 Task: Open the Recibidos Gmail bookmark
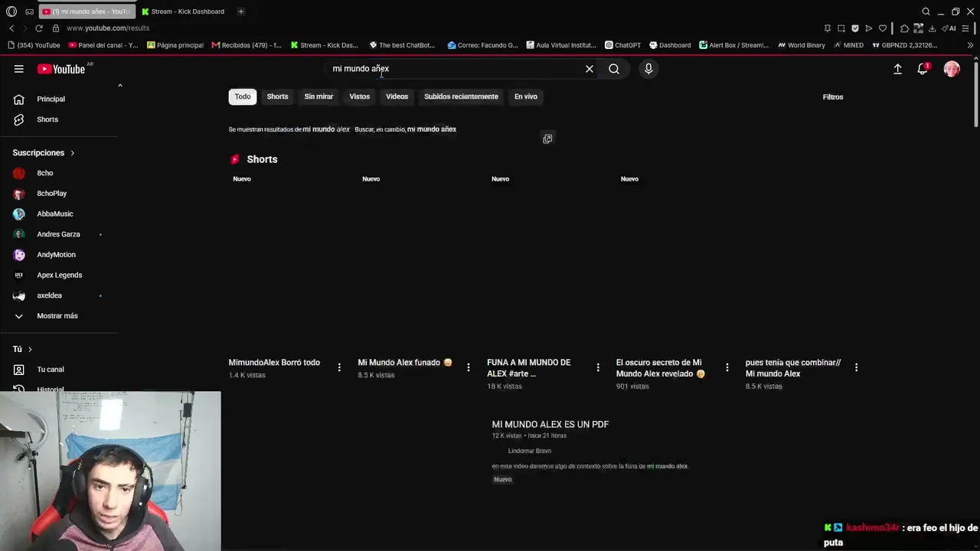(x=247, y=45)
